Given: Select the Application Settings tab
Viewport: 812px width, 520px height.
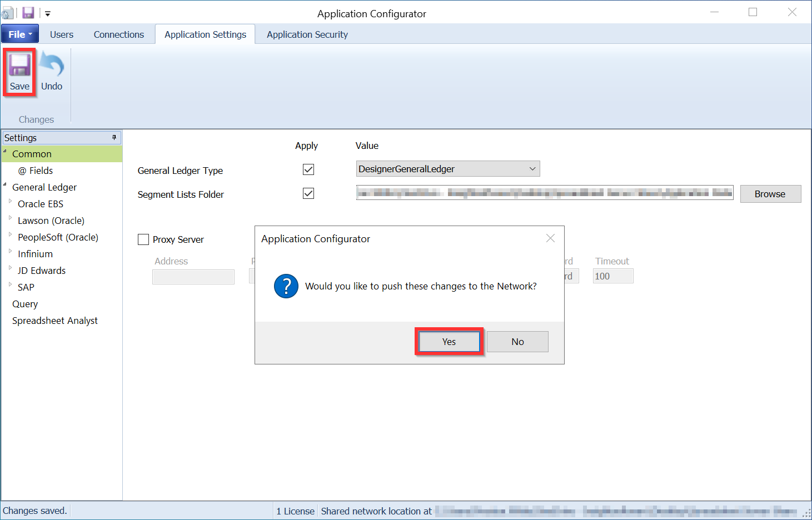Looking at the screenshot, I should click(205, 34).
